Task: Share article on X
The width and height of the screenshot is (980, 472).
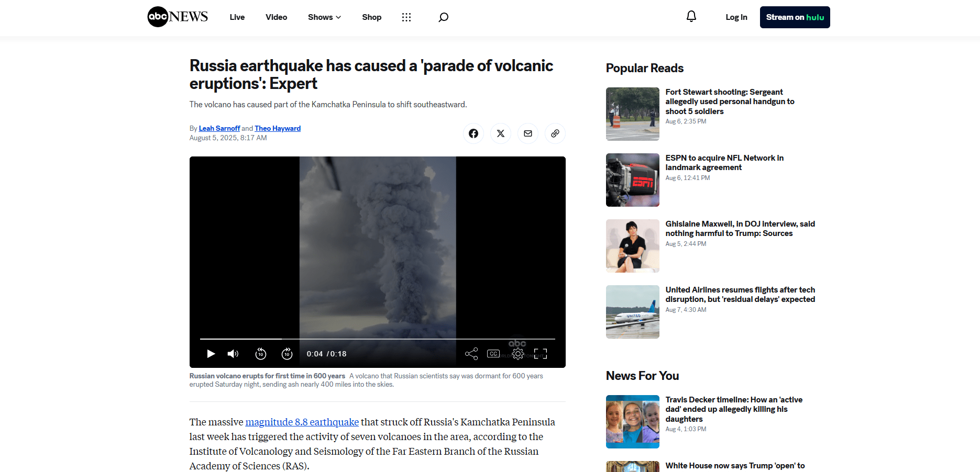Action: pyautogui.click(x=500, y=133)
